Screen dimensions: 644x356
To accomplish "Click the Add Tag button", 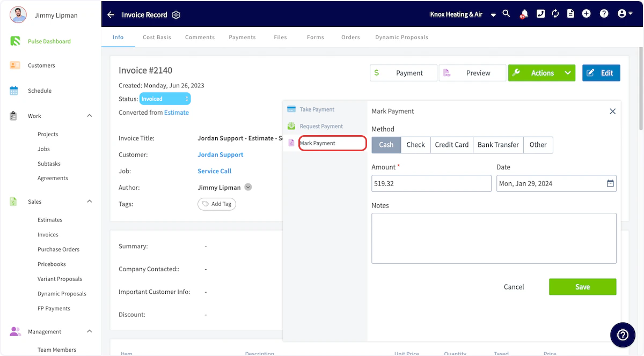I will 217,204.
